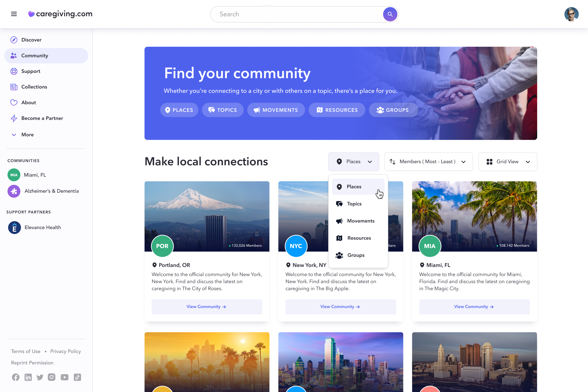Click Alzheimer's & Dementia community label
Image resolution: width=588 pixels, height=392 pixels.
[51, 191]
